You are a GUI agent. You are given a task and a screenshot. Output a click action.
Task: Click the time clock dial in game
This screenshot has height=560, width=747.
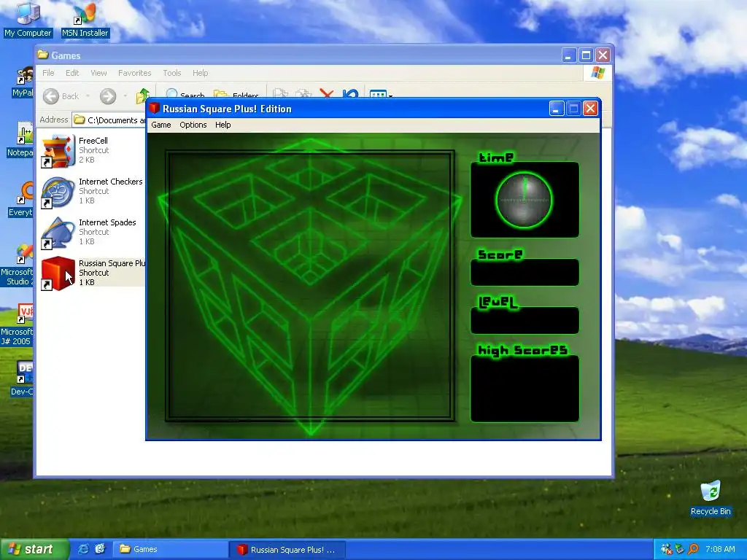coord(524,200)
